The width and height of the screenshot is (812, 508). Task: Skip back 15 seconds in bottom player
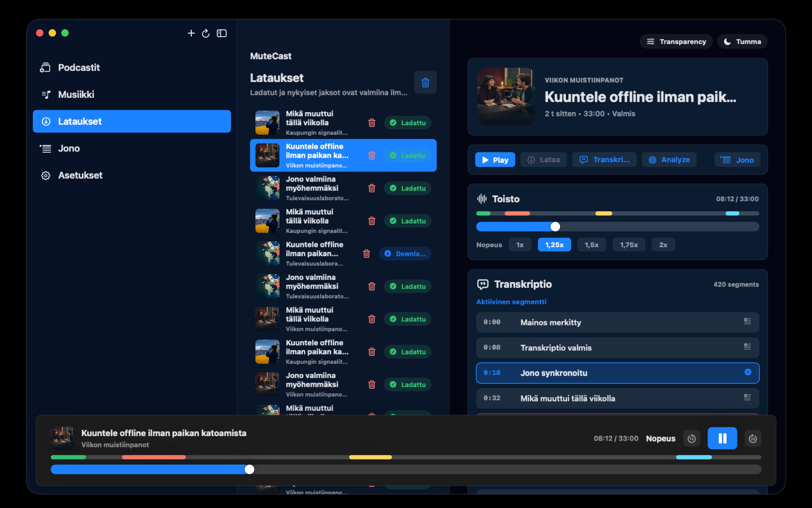tap(692, 438)
